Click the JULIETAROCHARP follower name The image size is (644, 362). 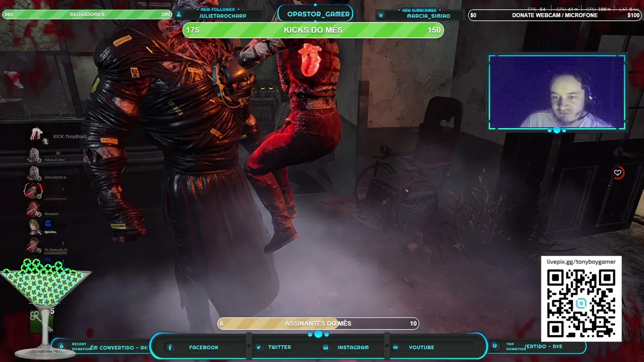[x=222, y=16]
